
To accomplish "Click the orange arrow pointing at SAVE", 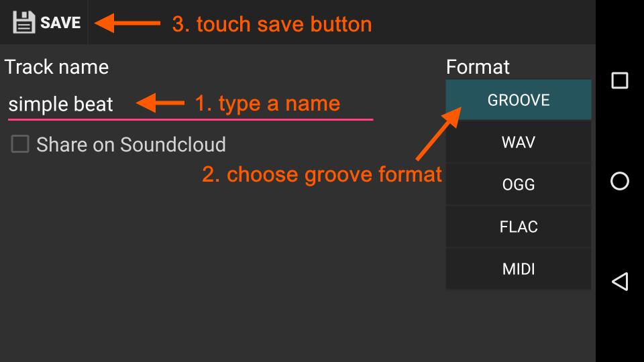I will click(x=127, y=23).
